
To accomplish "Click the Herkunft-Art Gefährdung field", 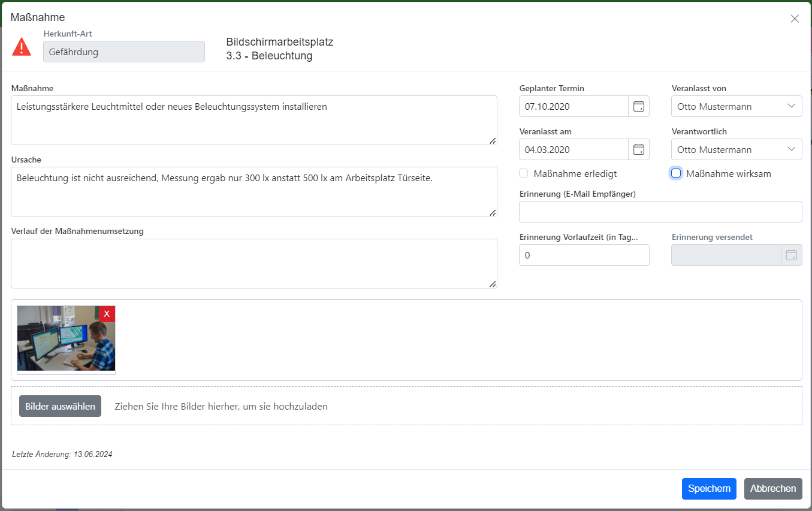I will [124, 52].
